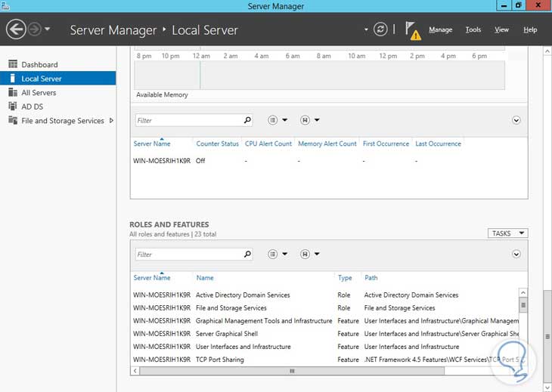
Task: Collapse the Roles and Features filter chevron
Action: (x=516, y=255)
